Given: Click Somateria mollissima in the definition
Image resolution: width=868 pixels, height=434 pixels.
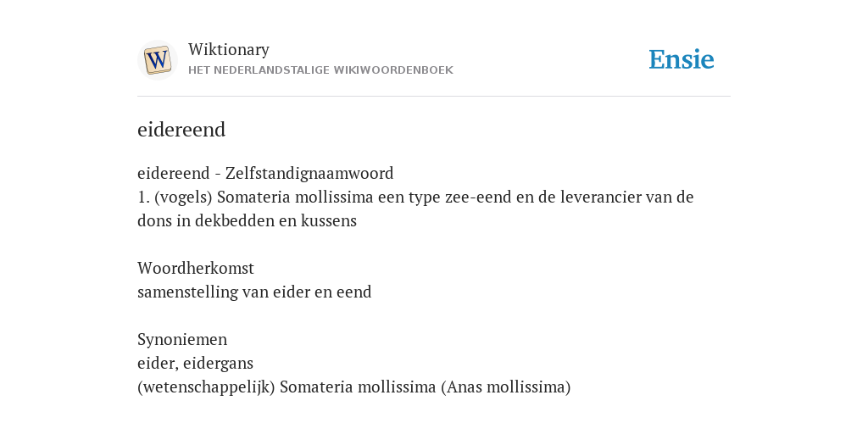Looking at the screenshot, I should (x=295, y=197).
